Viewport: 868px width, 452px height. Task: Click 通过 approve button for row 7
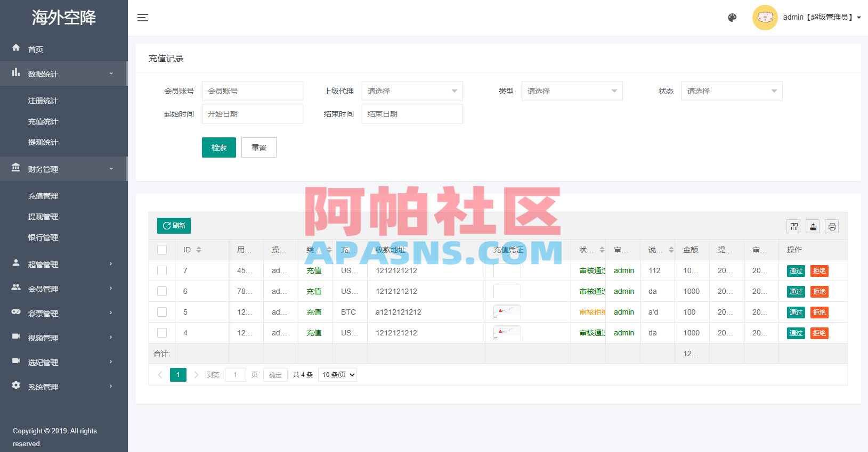[x=796, y=271]
